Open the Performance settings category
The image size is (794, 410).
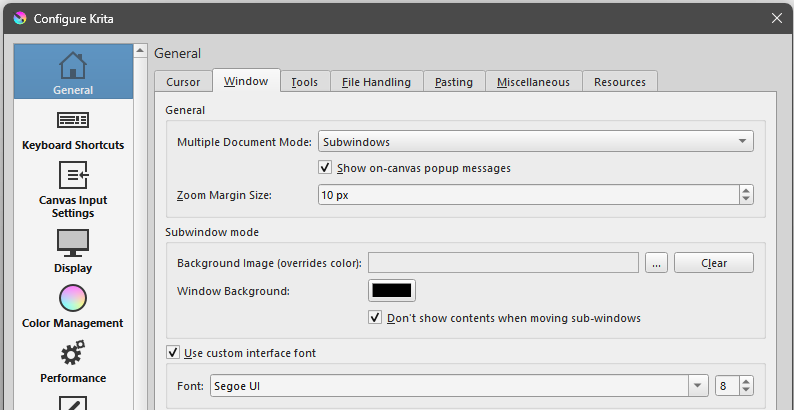[x=73, y=361]
